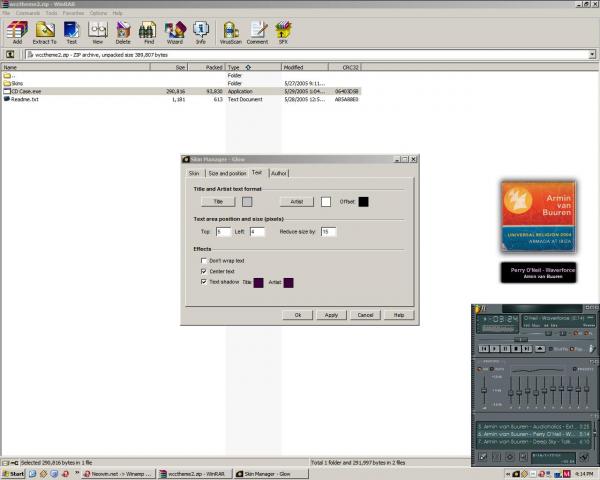Click Winamp previous track button
The width and height of the screenshot is (600, 480).
click(x=484, y=349)
